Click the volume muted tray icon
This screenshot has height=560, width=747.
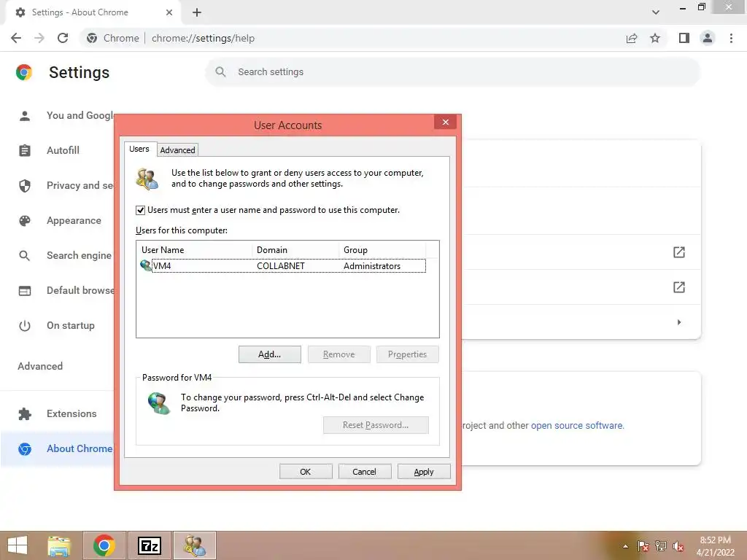click(x=678, y=546)
